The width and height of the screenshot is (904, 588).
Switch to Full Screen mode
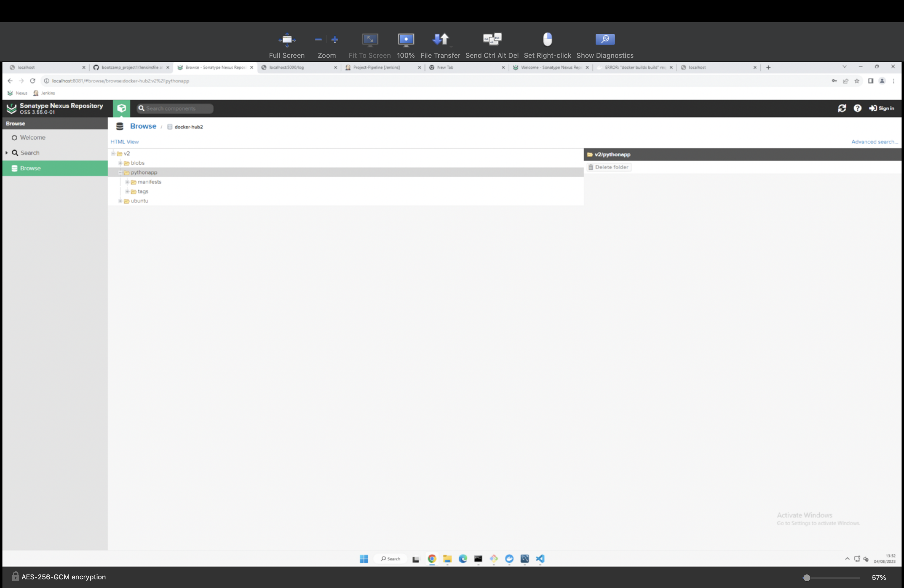pyautogui.click(x=287, y=39)
